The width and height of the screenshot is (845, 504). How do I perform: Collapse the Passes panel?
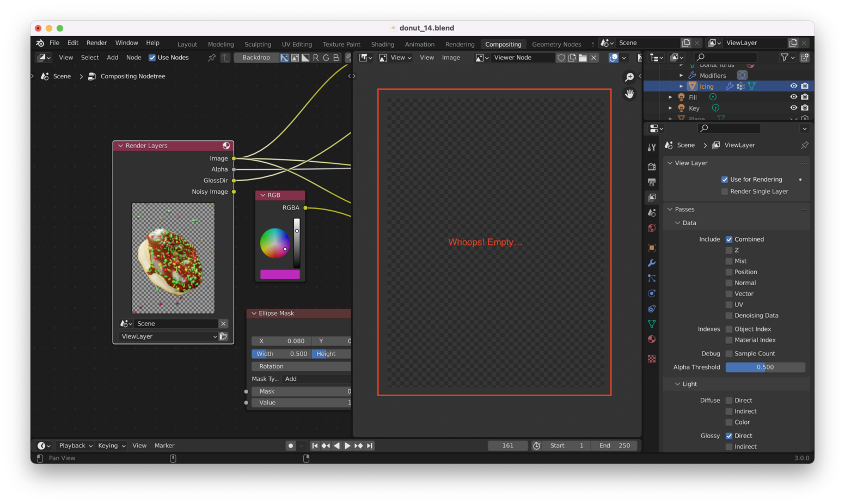pos(670,210)
